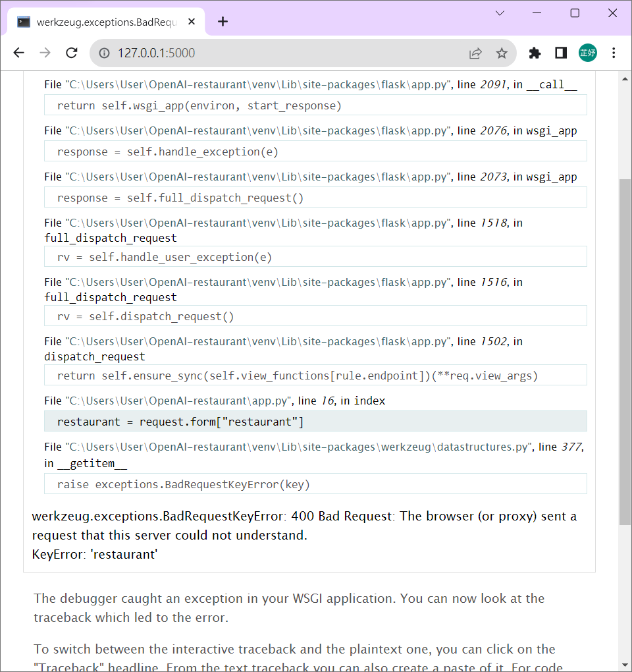Viewport: 632px width, 672px height.
Task: Click the line 1502 dispatch_request file header
Action: (284, 349)
